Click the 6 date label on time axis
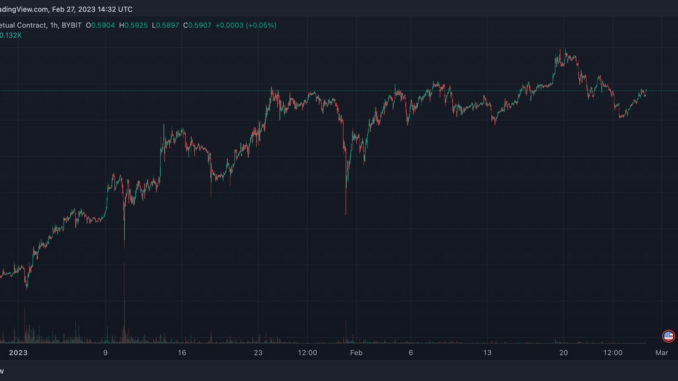 tap(411, 353)
